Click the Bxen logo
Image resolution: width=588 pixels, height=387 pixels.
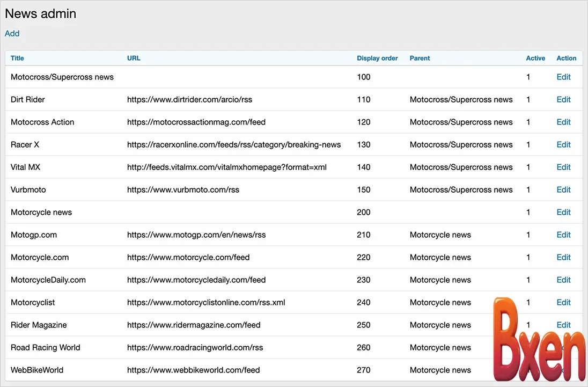538,339
